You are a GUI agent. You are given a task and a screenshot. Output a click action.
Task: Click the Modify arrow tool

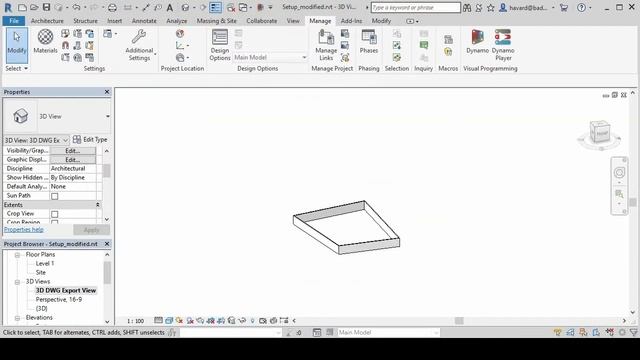(x=17, y=45)
